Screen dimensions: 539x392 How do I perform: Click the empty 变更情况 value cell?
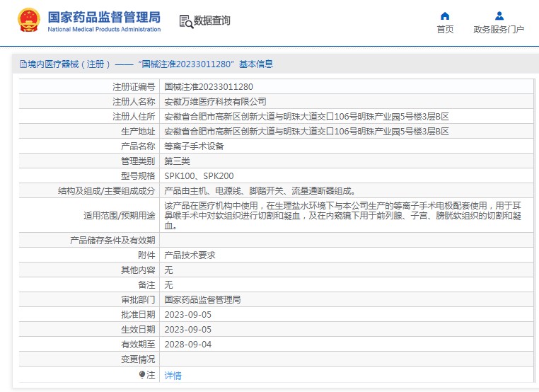click(x=347, y=359)
